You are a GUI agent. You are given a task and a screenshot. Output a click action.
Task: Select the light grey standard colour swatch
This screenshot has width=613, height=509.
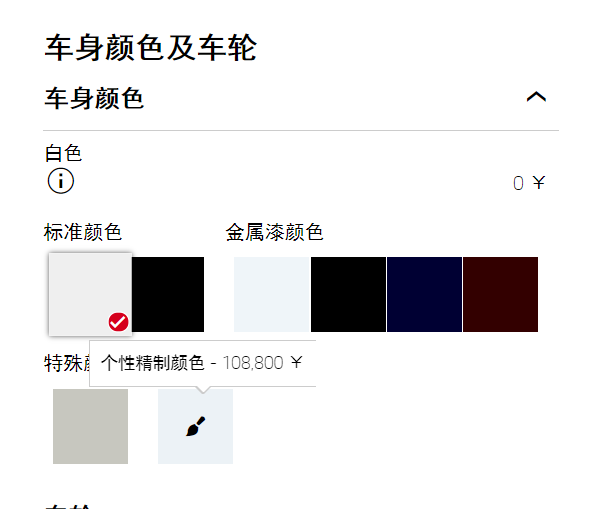coord(90,294)
